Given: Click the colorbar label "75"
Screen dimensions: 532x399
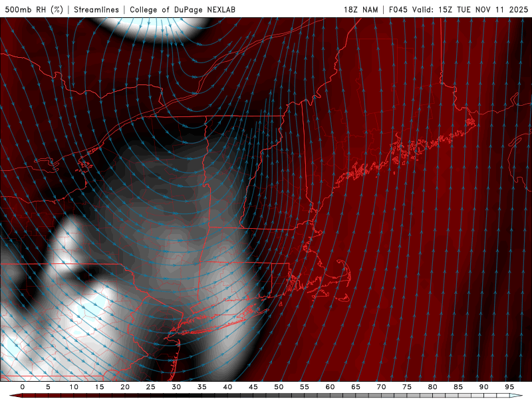Looking at the screenshot, I should tap(407, 387).
